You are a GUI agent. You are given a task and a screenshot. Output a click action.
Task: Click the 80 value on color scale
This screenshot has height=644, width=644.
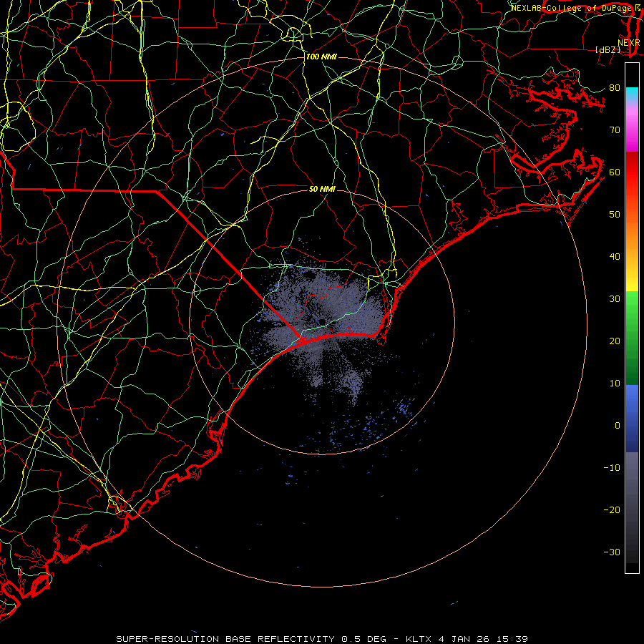[615, 87]
